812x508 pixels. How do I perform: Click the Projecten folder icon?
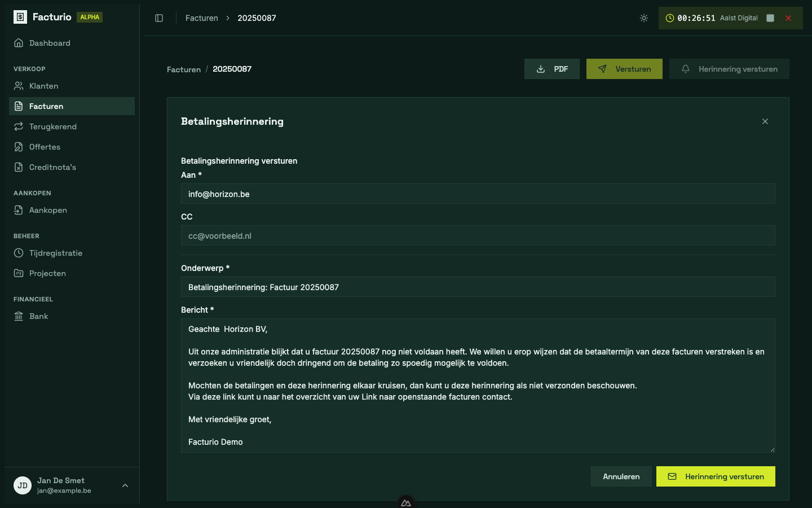(x=19, y=273)
